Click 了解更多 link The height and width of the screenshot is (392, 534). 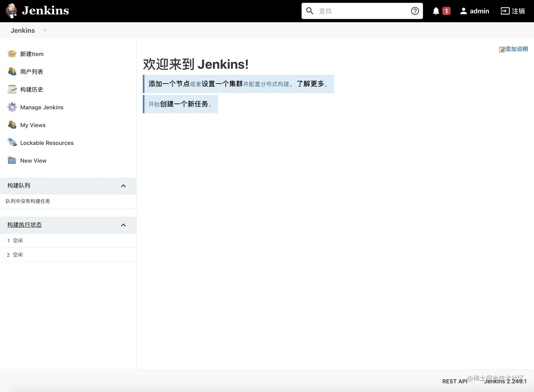pyautogui.click(x=310, y=84)
